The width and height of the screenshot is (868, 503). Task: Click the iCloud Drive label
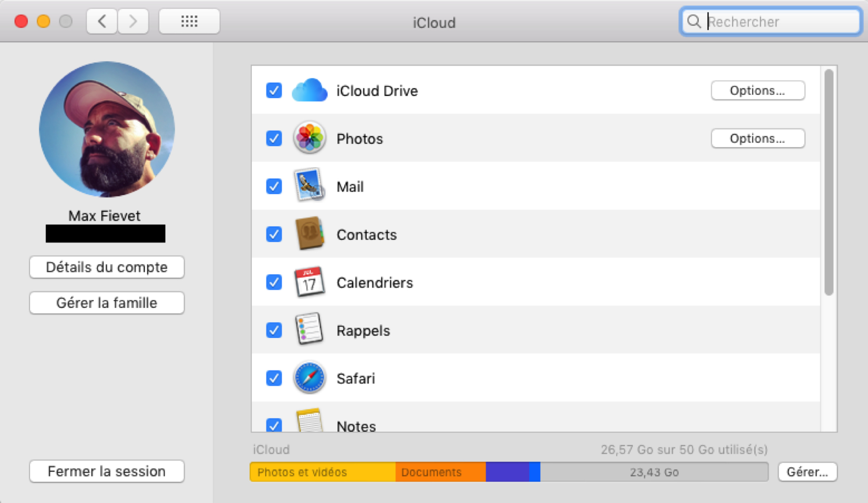377,91
